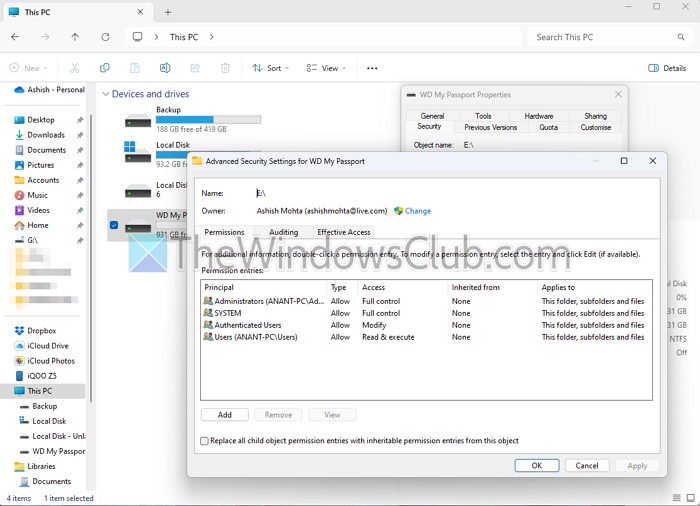Click the Apply button
Image resolution: width=700 pixels, height=506 pixels.
(x=637, y=465)
